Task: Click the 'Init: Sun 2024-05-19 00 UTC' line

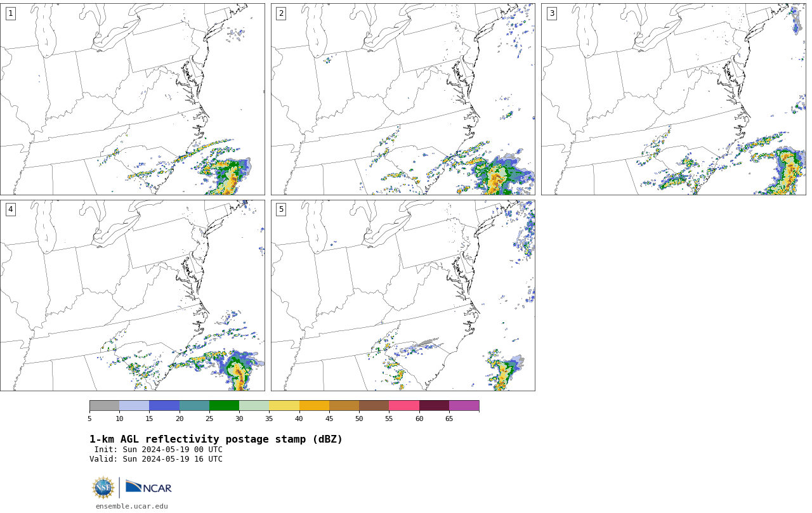Action: (159, 450)
